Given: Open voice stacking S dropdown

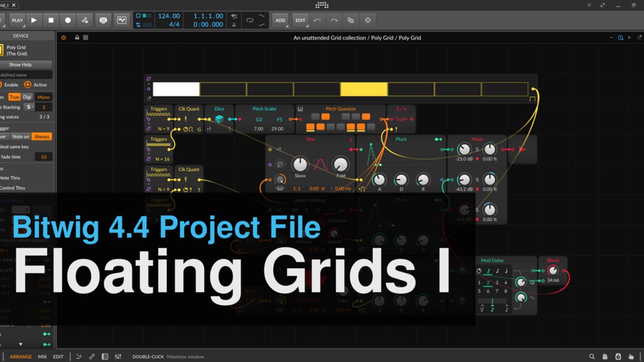Looking at the screenshot, I should coord(29,107).
